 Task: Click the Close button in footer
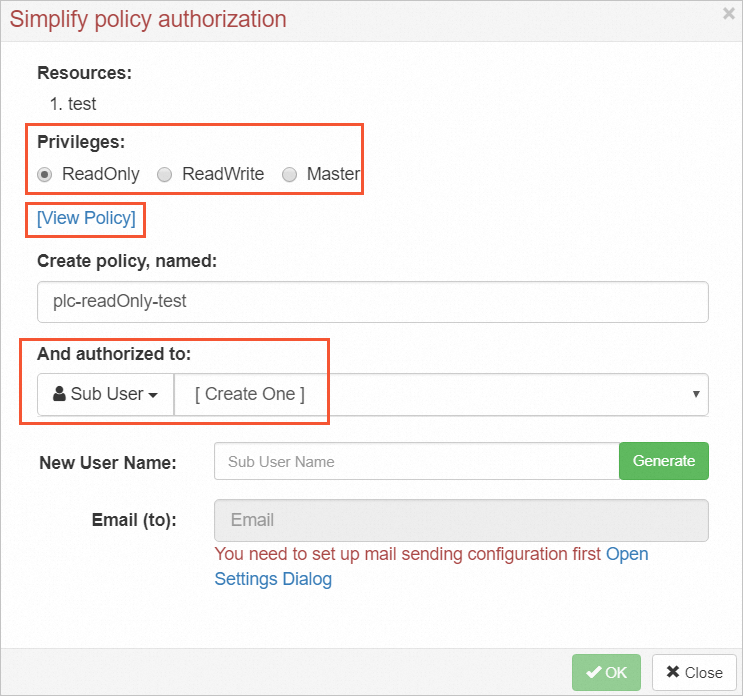click(694, 672)
